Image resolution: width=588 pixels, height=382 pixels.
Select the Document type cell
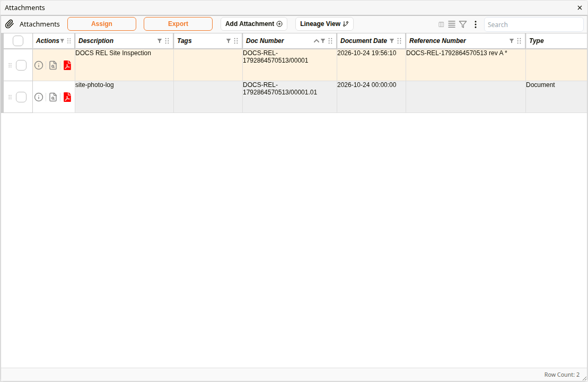click(x=557, y=97)
